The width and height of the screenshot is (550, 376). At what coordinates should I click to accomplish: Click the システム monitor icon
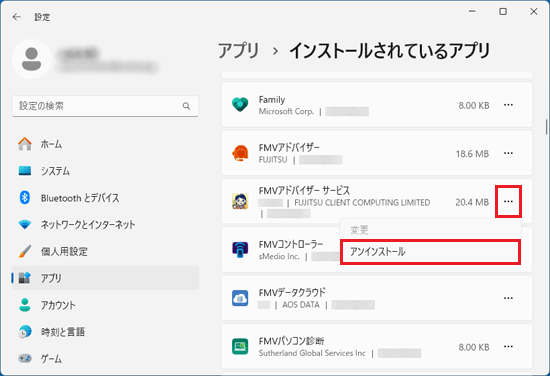[x=25, y=171]
